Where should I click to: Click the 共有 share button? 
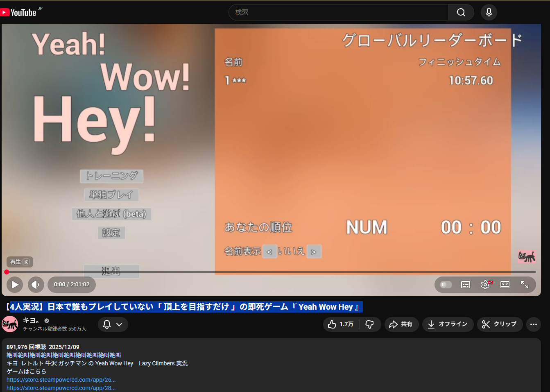point(401,324)
